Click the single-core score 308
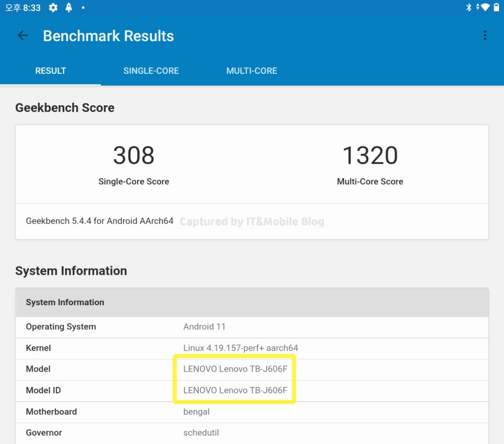Viewport: 504px width, 444px height. (134, 155)
